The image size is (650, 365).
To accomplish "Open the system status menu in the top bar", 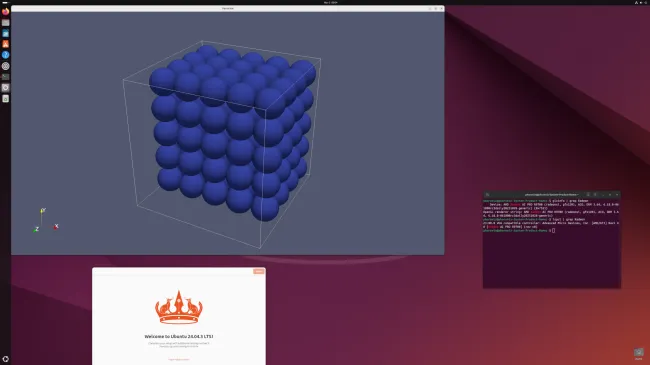I will coord(641,2).
